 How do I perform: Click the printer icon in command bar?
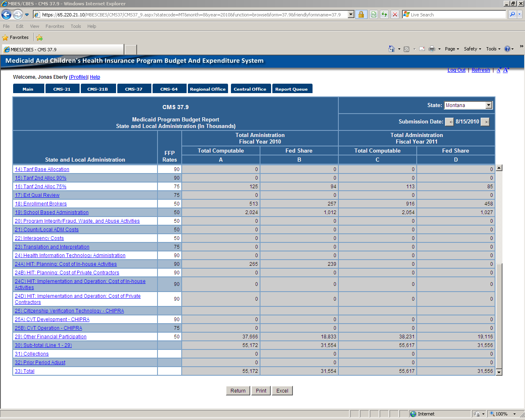coord(431,49)
